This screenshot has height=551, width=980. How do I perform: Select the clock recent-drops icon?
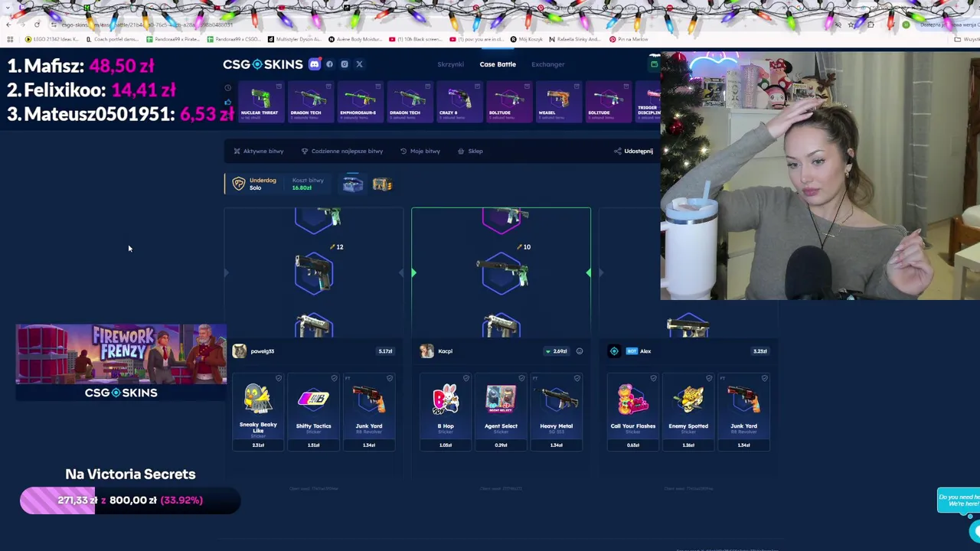(x=227, y=88)
